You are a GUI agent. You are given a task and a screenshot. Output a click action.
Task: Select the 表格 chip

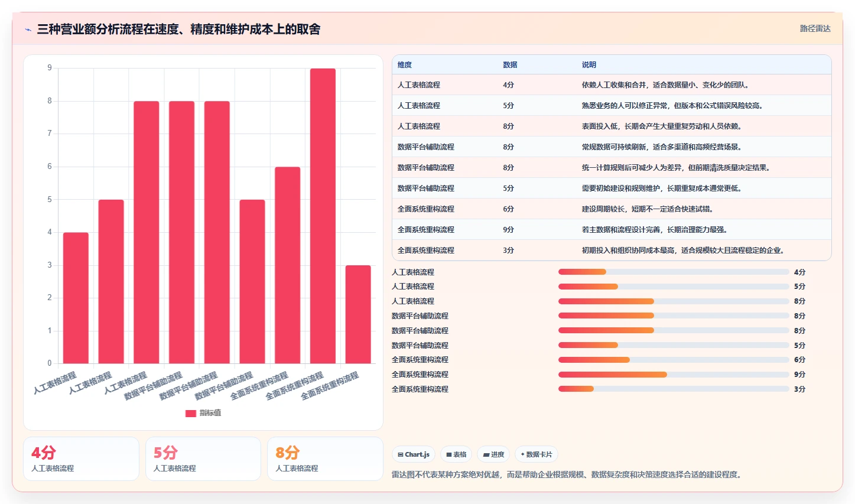tap(456, 454)
